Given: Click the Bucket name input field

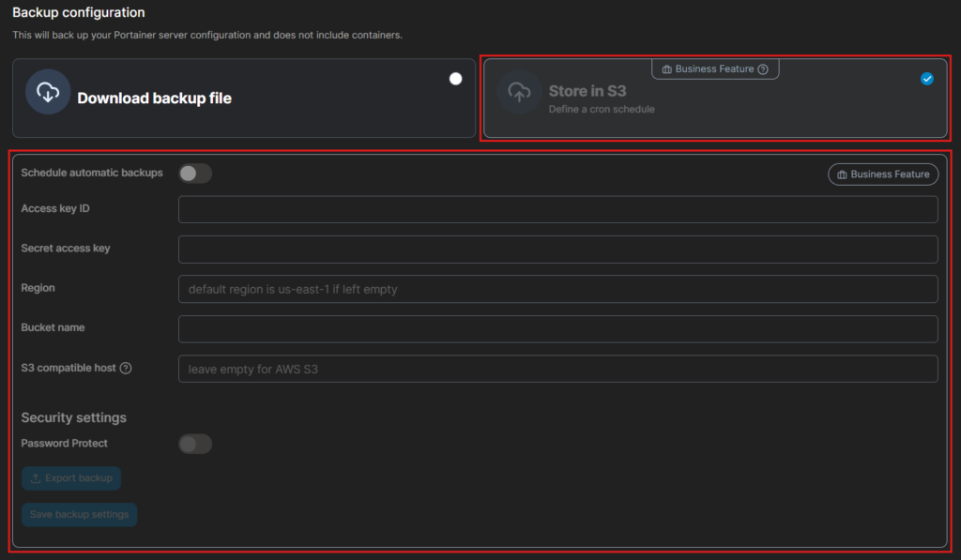Looking at the screenshot, I should click(x=557, y=329).
